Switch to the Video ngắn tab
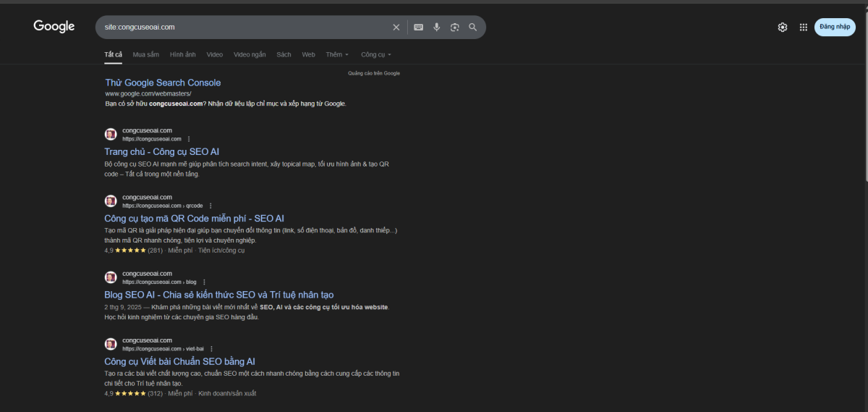Viewport: 868px width, 412px height. pyautogui.click(x=250, y=54)
